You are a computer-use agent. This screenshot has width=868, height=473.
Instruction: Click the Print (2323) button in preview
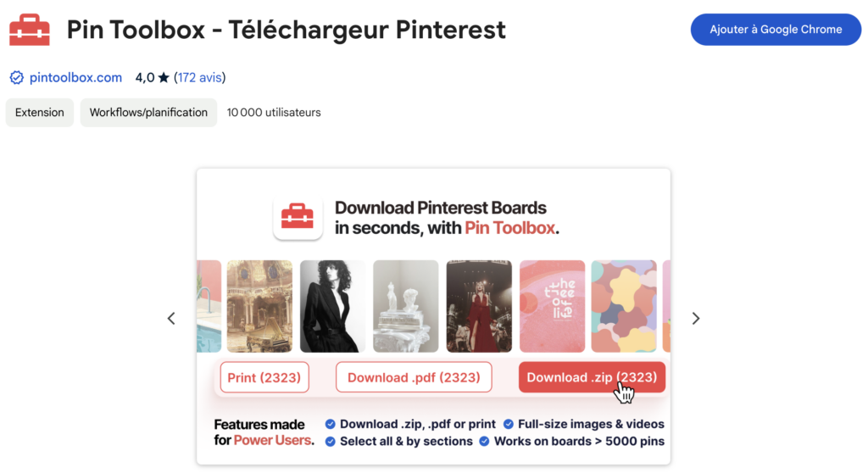coord(264,377)
